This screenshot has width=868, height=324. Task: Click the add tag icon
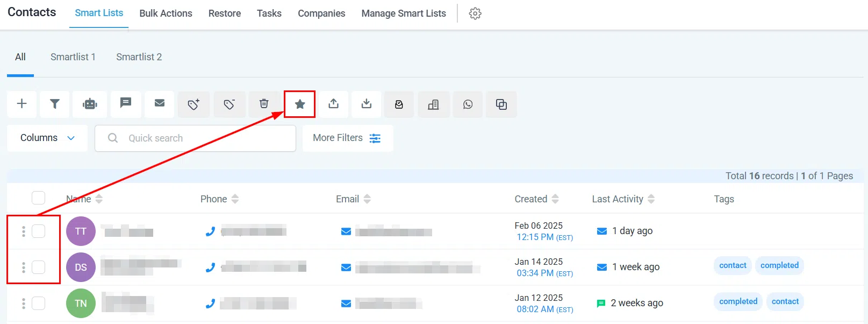tap(194, 104)
